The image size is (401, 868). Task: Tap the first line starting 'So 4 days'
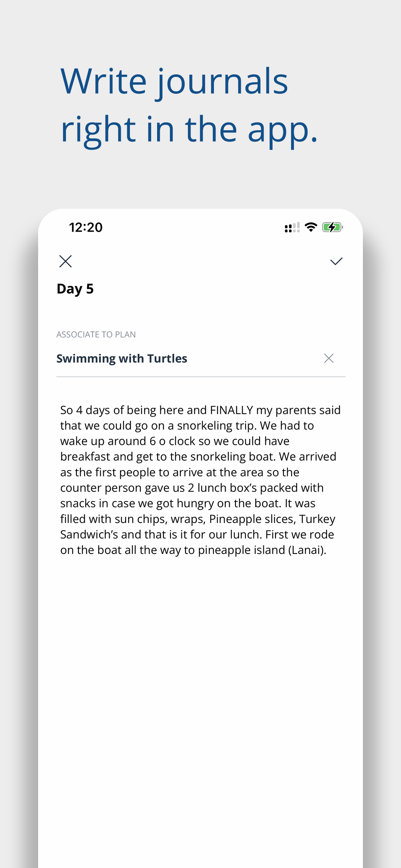coord(200,410)
